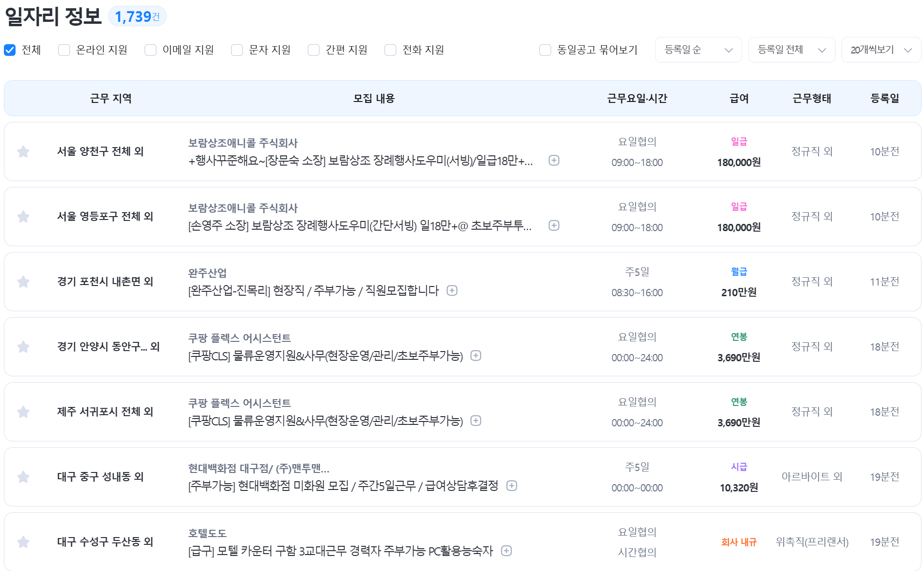Open the 손영주 소장 장례행사도우미 job title
The width and height of the screenshot is (924, 573).
(x=360, y=226)
